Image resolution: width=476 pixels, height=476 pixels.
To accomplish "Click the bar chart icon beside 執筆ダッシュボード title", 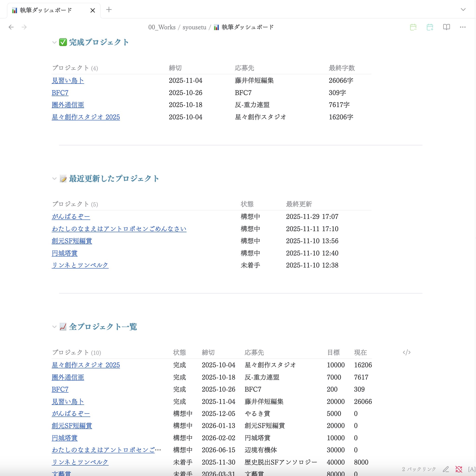I will pyautogui.click(x=216, y=27).
